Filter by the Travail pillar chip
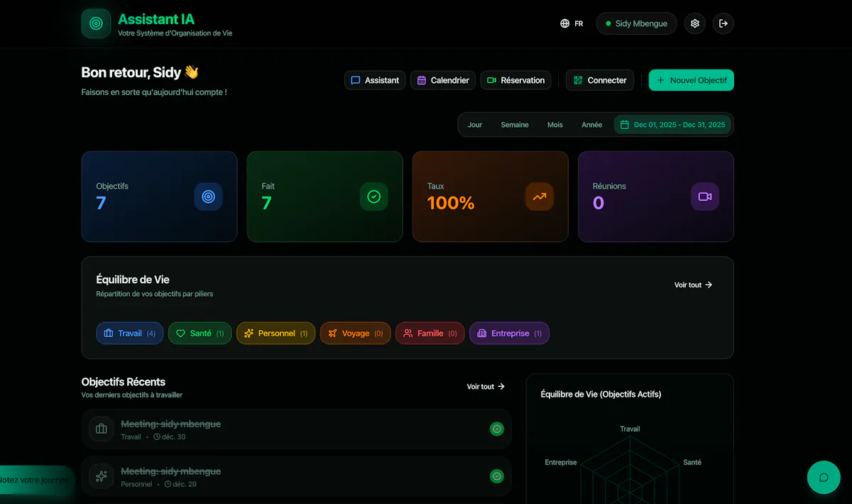852x504 pixels. click(130, 334)
